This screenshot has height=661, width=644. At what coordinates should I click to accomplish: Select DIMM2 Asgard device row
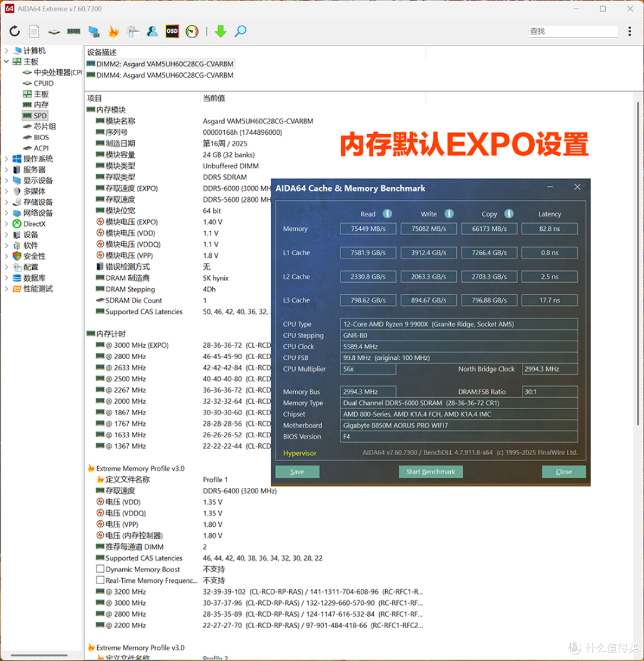tap(160, 64)
